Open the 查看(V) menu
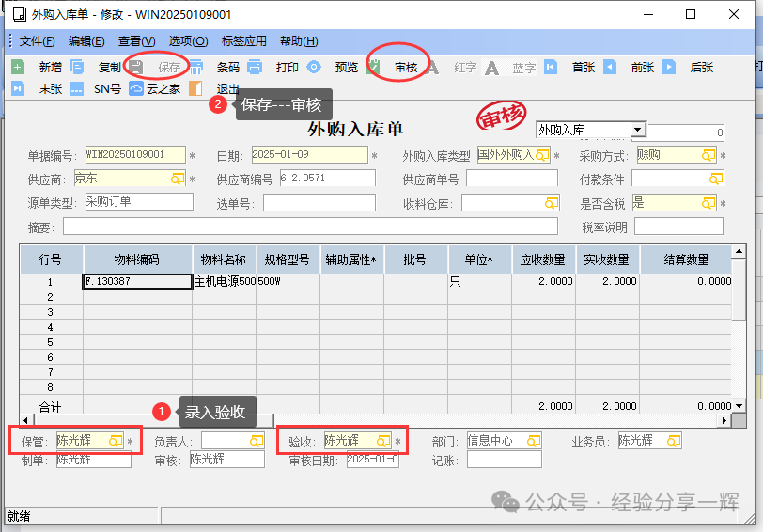The image size is (763, 532). click(136, 41)
